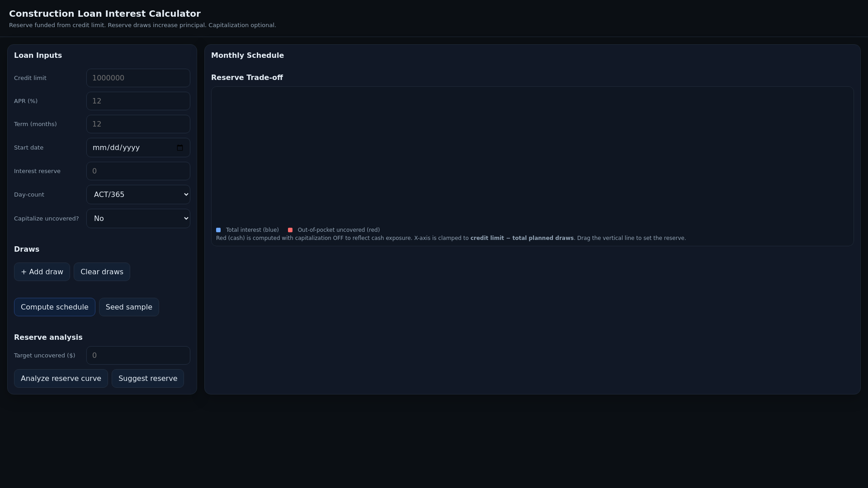Click the Monthly Schedule heading

[247, 55]
